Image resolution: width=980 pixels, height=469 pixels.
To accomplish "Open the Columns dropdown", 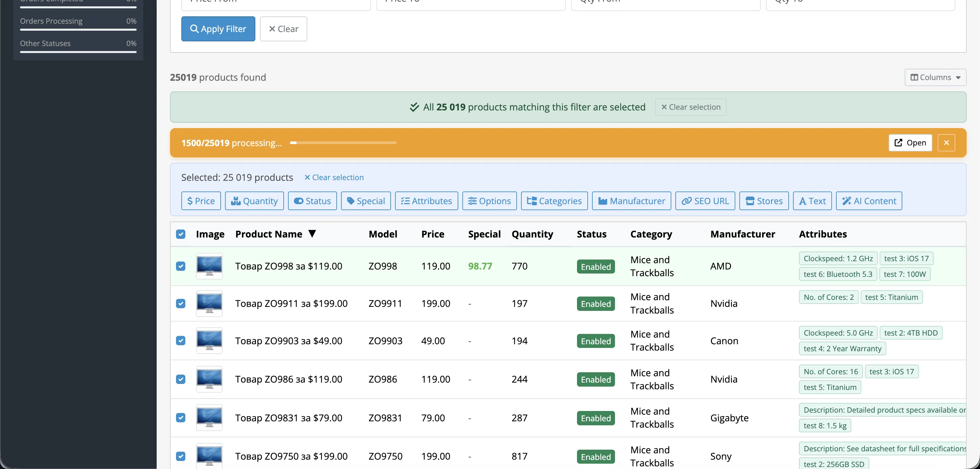I will click(935, 77).
